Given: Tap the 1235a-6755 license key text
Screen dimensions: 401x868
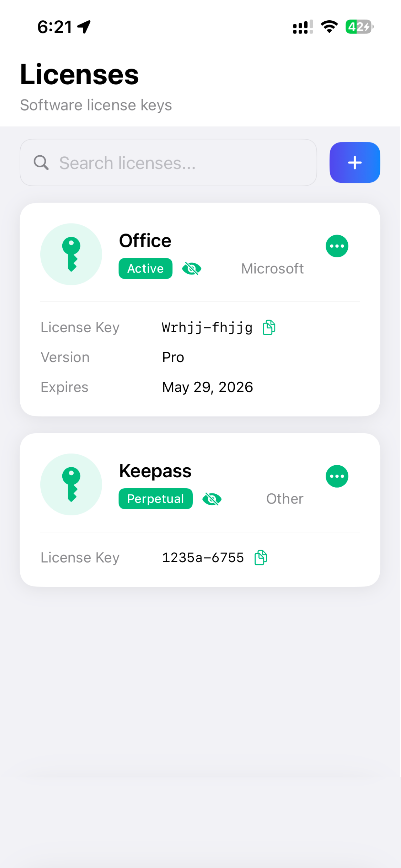Looking at the screenshot, I should [203, 558].
